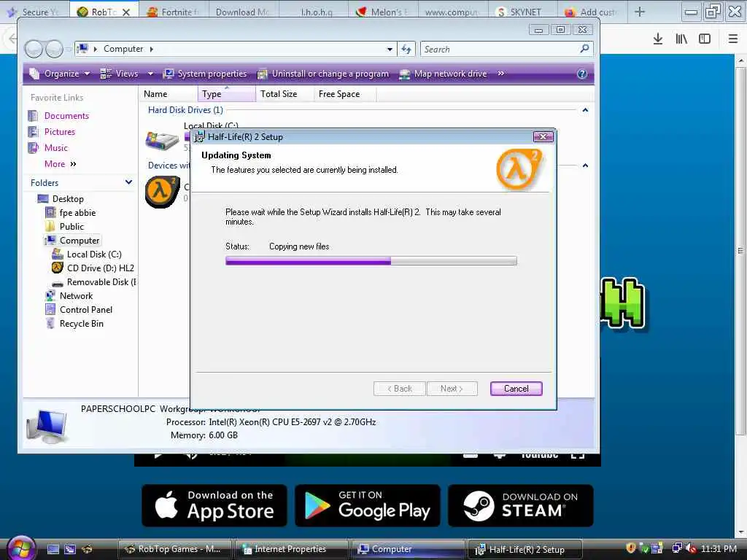Screen dimensions: 747x560
Task: Collapse the Folders pane chevron
Action: [128, 182]
